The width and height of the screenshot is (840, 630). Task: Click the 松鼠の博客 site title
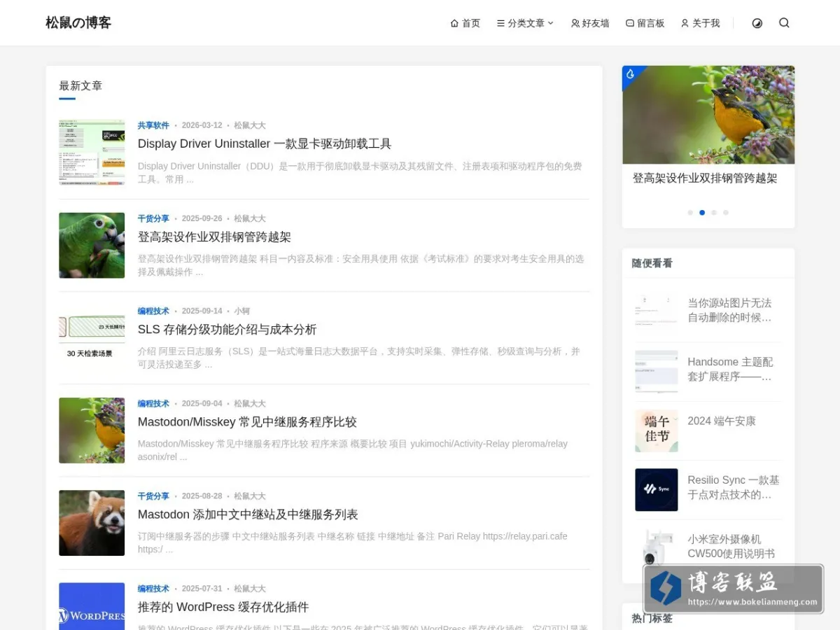78,22
